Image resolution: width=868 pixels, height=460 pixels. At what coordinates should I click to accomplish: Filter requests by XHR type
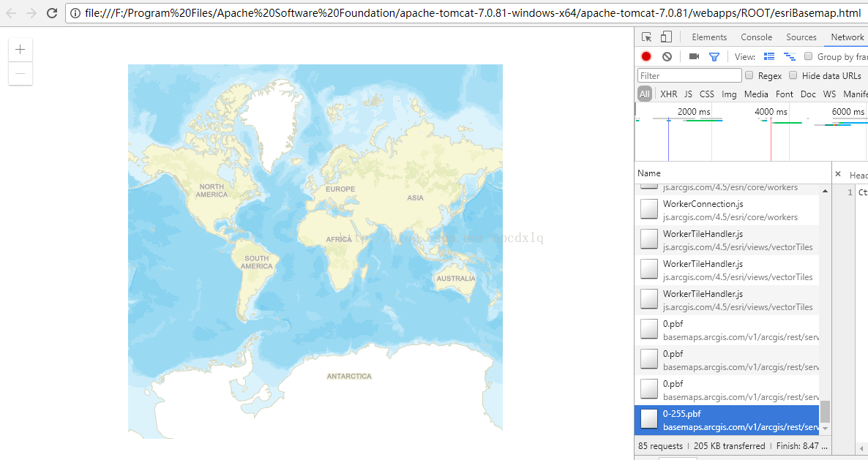(668, 94)
